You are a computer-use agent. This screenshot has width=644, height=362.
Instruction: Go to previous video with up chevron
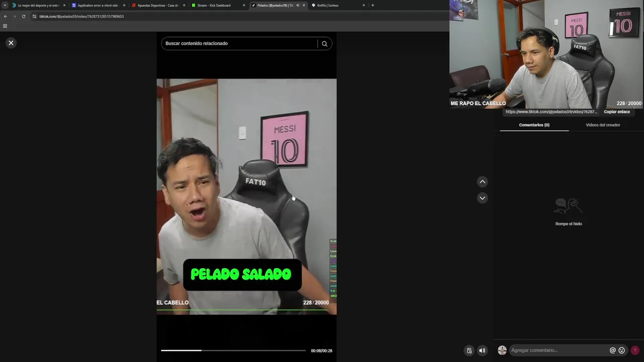click(x=482, y=182)
